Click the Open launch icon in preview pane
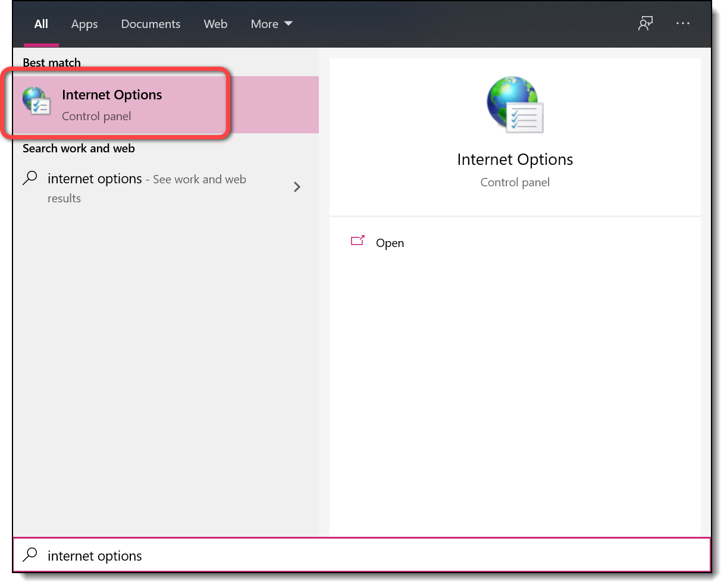The image size is (727, 588). pyautogui.click(x=358, y=241)
